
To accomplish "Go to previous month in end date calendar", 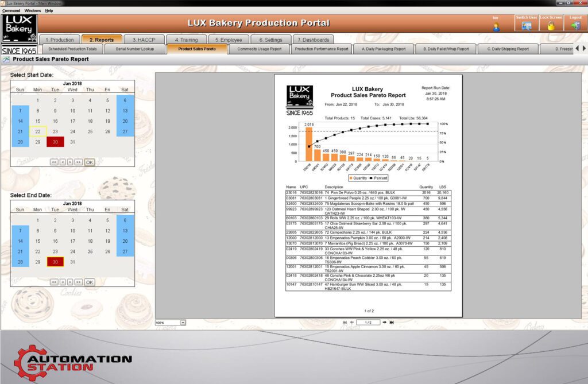I will (x=62, y=282).
